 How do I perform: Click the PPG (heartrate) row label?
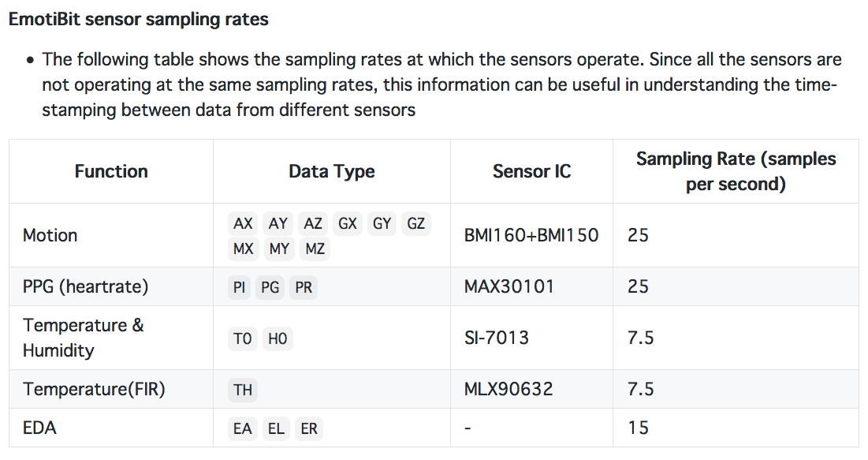click(x=85, y=286)
